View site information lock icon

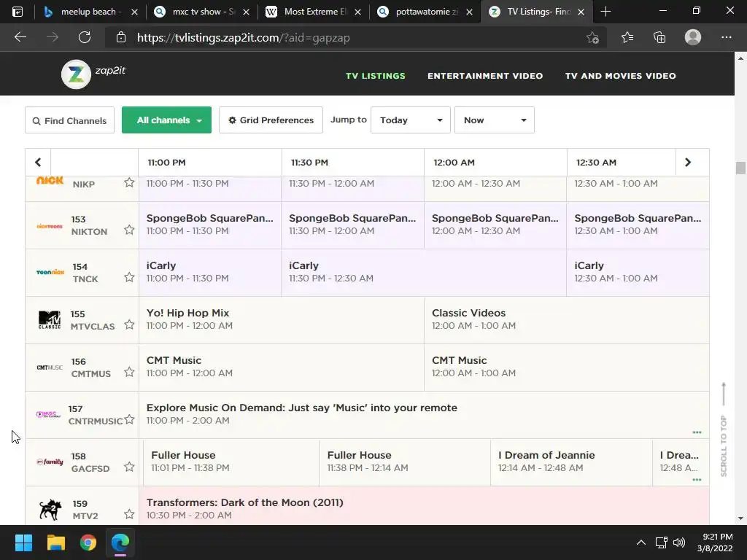121,37
